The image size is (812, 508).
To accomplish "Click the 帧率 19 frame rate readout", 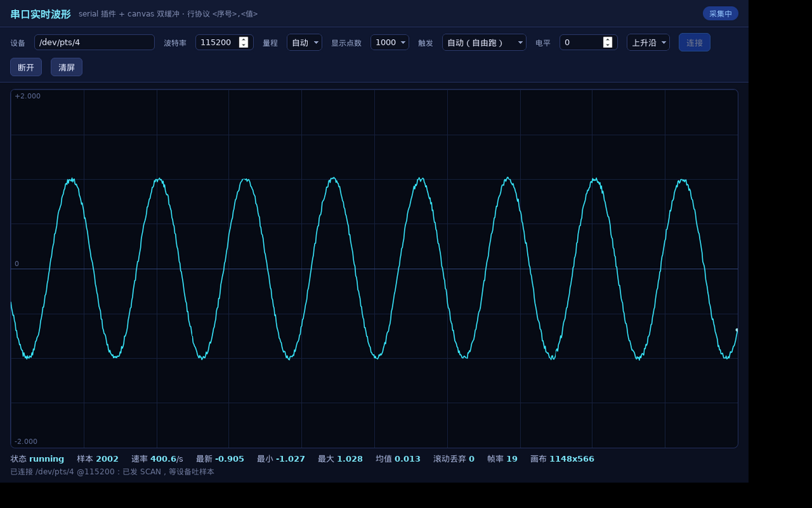I will pyautogui.click(x=502, y=459).
